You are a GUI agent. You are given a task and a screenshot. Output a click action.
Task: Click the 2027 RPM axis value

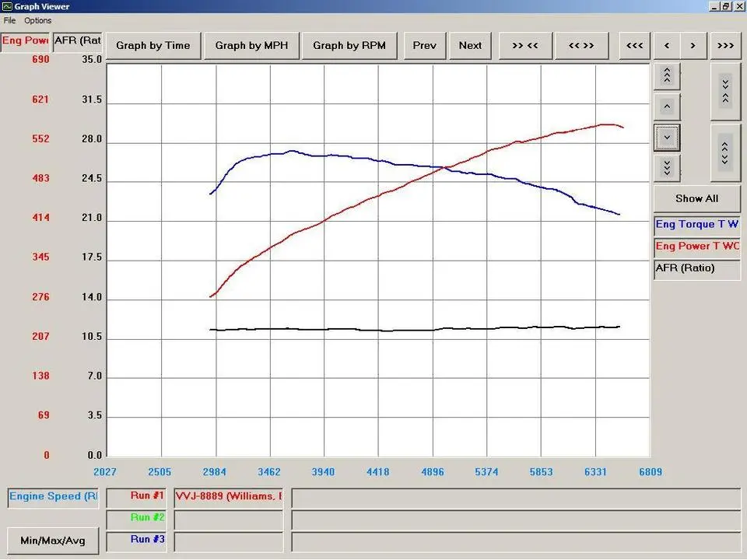coord(105,472)
